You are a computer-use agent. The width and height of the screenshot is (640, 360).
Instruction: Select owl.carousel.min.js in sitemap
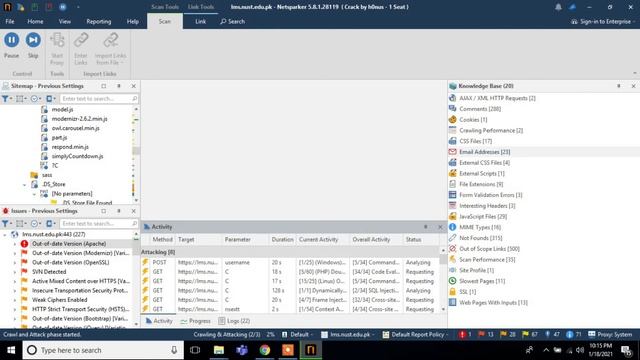click(x=76, y=128)
